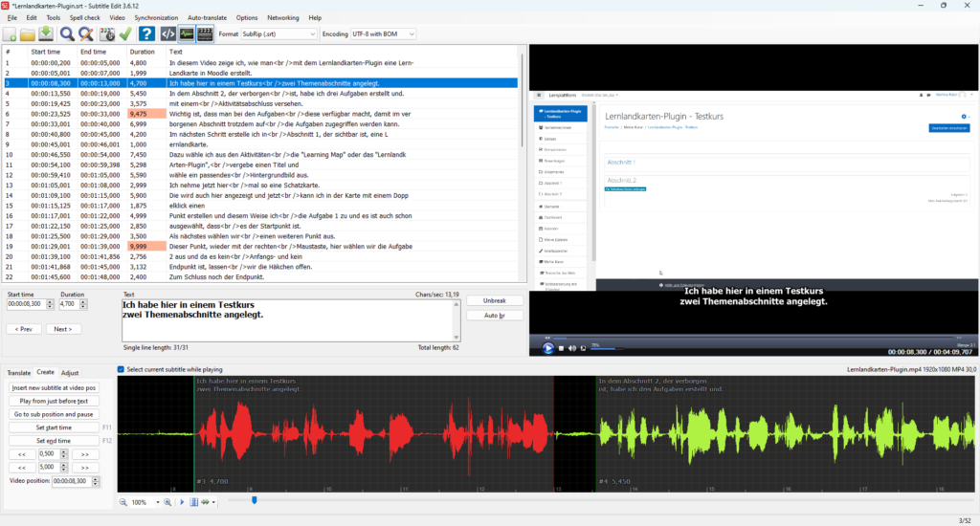Screen dimensions: 980x526
Task: Increase the 5,000 seconds step spinner
Action: point(64,465)
